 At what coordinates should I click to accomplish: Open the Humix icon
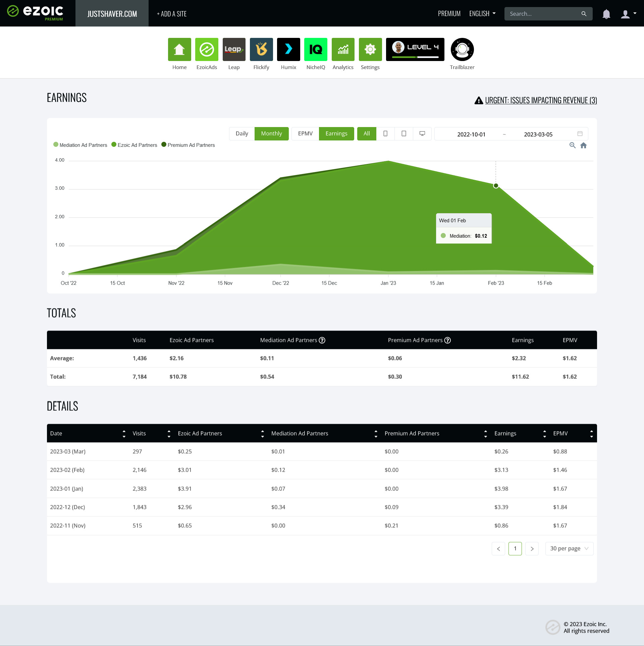click(288, 49)
